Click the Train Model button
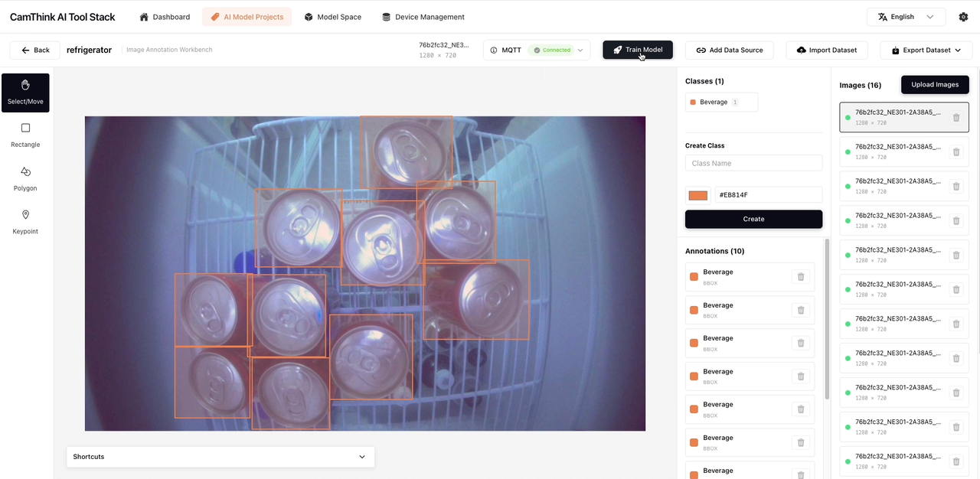980x479 pixels. pos(637,50)
